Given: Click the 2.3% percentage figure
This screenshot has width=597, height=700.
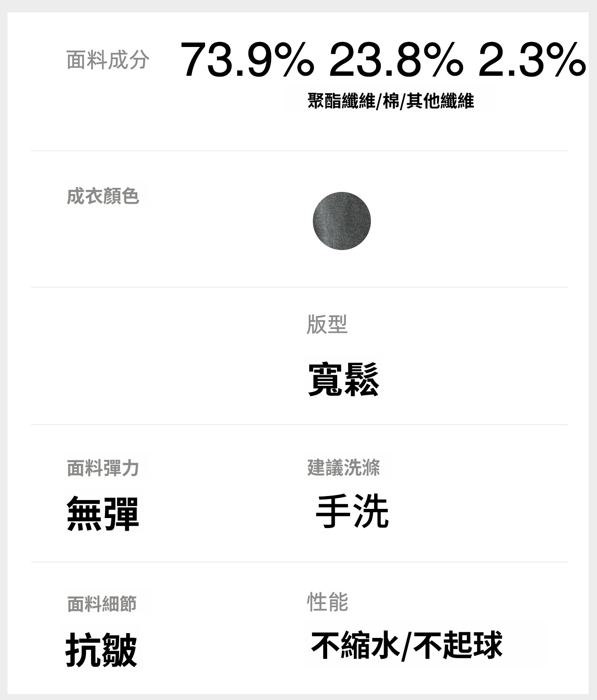Looking at the screenshot, I should click(x=532, y=60).
